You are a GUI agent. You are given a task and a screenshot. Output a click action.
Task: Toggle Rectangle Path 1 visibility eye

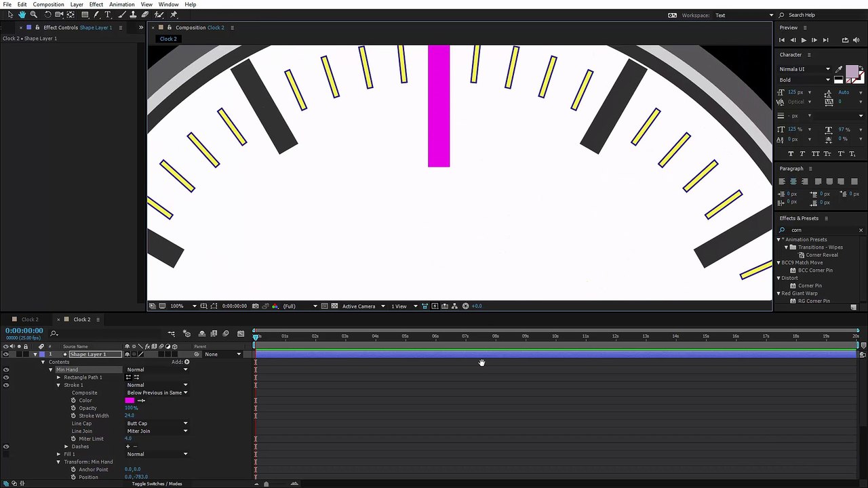click(6, 378)
